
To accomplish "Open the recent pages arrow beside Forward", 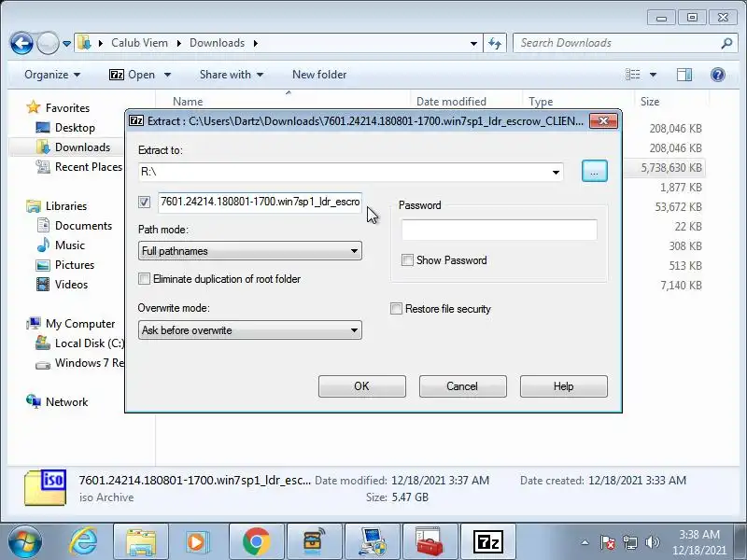I will 66,44.
